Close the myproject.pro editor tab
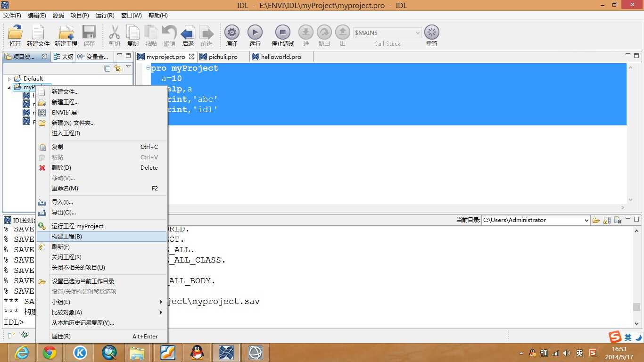The width and height of the screenshot is (644, 362). [191, 57]
